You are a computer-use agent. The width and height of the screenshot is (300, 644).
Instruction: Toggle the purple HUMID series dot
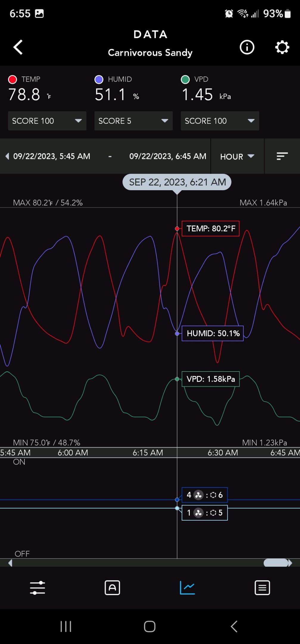99,79
